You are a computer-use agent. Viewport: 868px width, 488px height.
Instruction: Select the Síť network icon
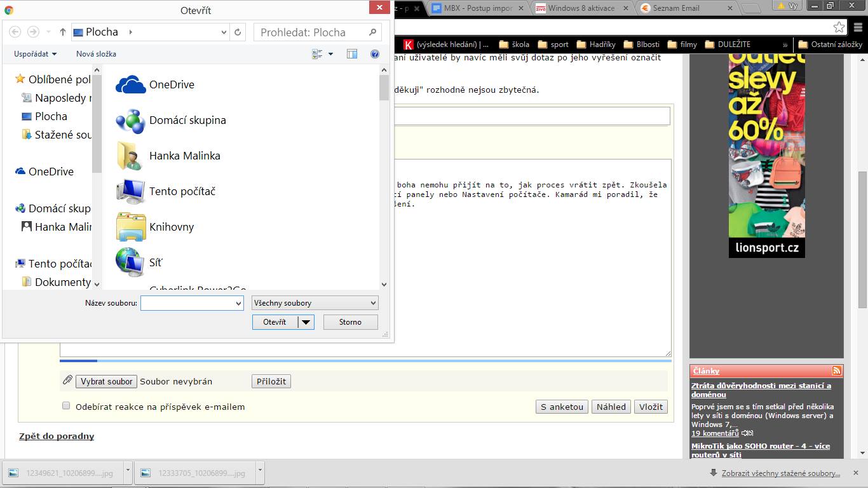(x=131, y=262)
